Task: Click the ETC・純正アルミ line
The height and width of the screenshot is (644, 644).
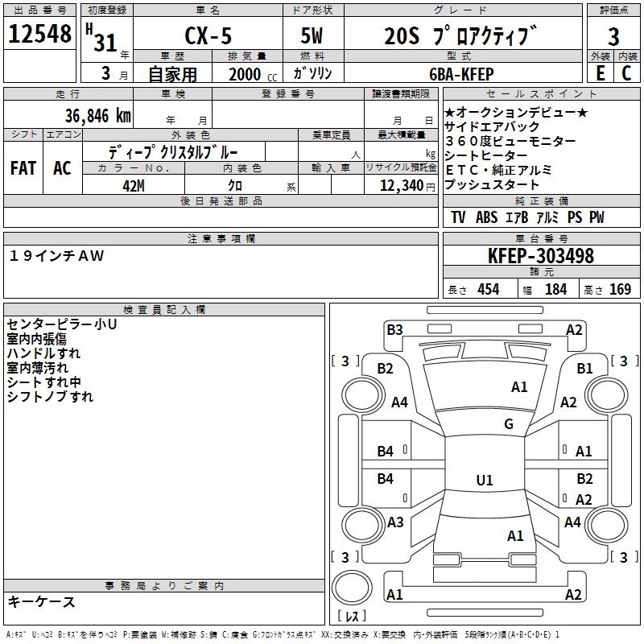Action: pyautogui.click(x=498, y=170)
